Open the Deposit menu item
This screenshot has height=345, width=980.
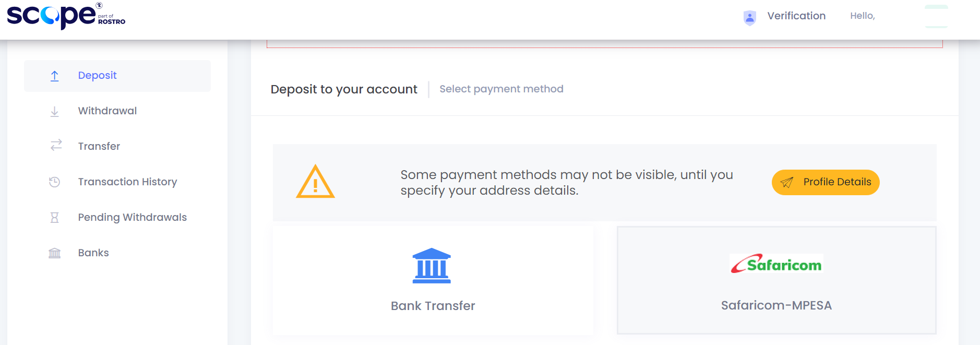point(98,76)
